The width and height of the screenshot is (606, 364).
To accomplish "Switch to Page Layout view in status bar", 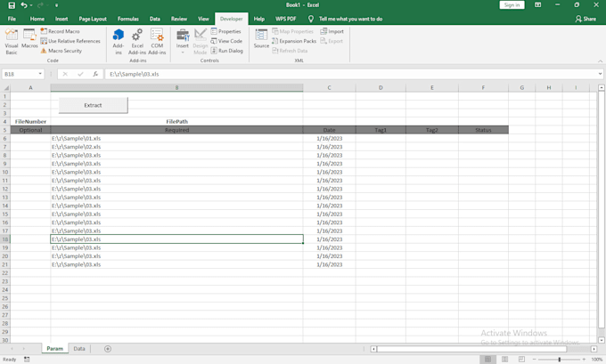I will coord(504,360).
